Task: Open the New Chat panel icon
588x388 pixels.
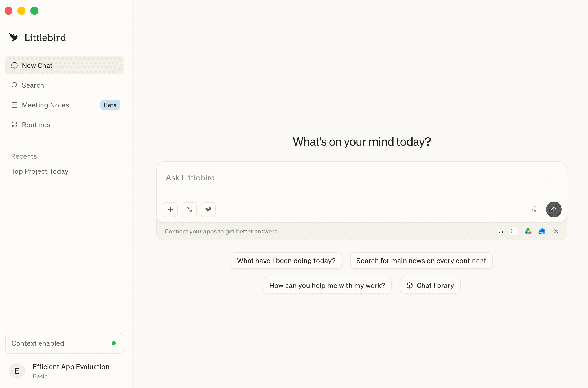Action: point(15,65)
